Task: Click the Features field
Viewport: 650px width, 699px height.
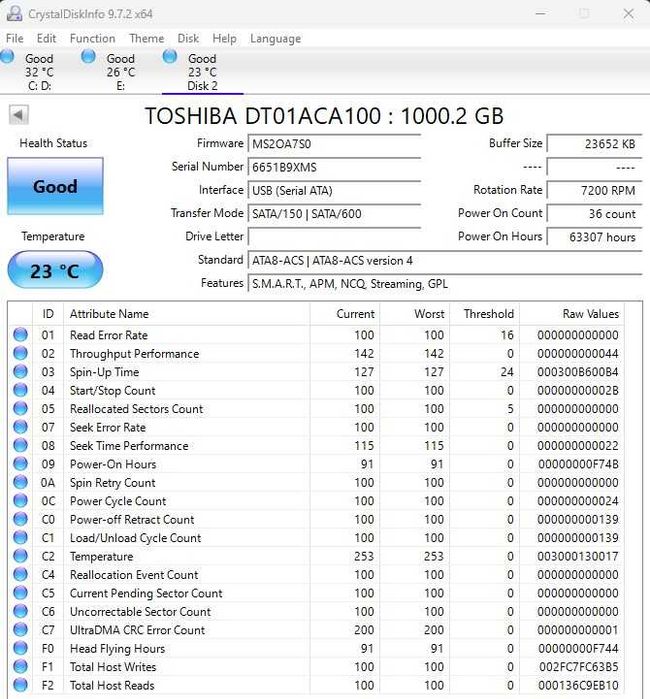Action: (445, 284)
